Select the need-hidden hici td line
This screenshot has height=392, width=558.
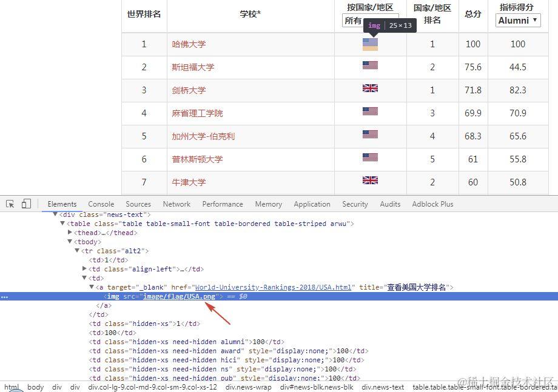tap(226, 360)
